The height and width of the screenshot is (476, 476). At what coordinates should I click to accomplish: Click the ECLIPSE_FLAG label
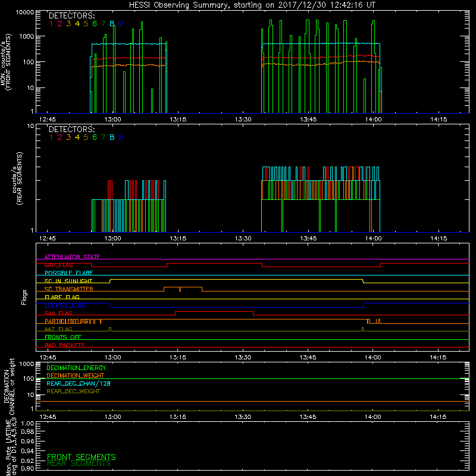tap(65, 305)
